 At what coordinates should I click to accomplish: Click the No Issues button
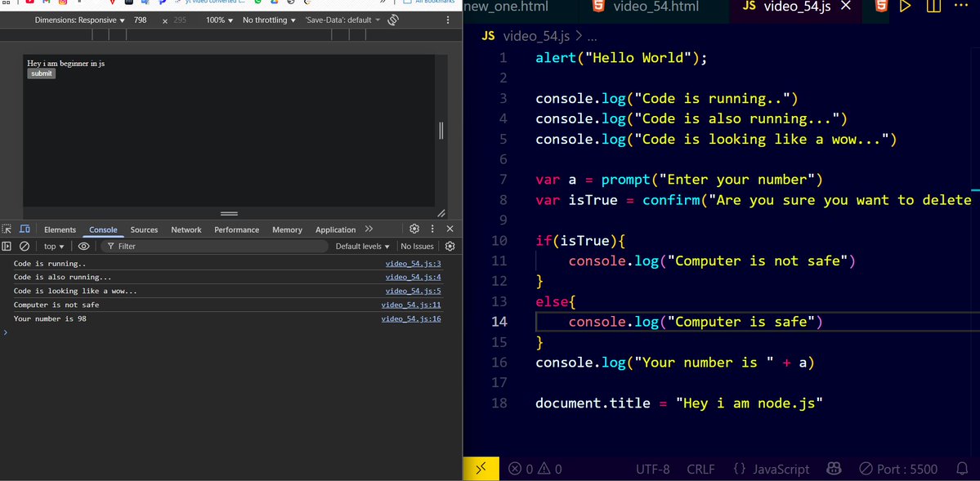tap(418, 246)
